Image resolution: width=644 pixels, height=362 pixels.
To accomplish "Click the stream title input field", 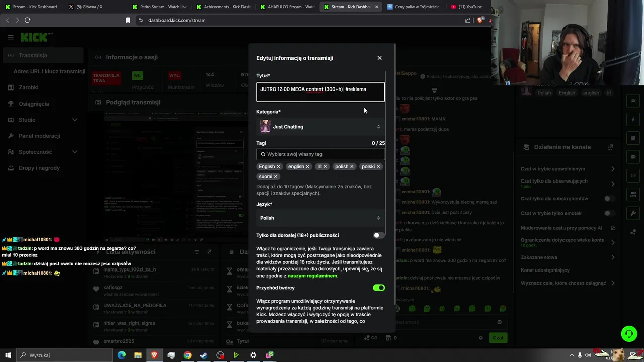I will click(320, 92).
